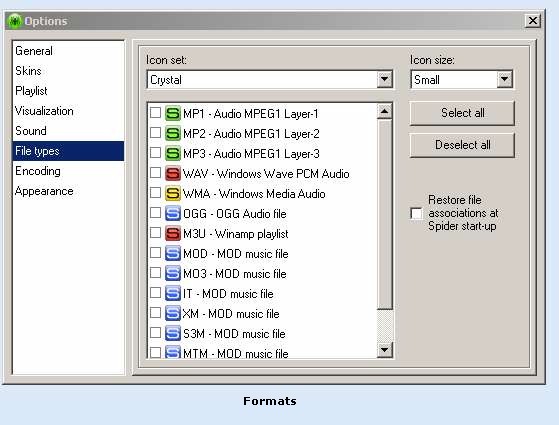559x425 pixels.
Task: Enable the MP2 file association checkbox
Action: (x=155, y=133)
